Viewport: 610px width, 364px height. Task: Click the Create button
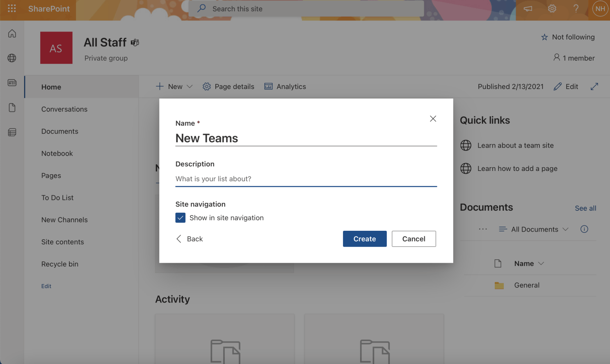[364, 239]
